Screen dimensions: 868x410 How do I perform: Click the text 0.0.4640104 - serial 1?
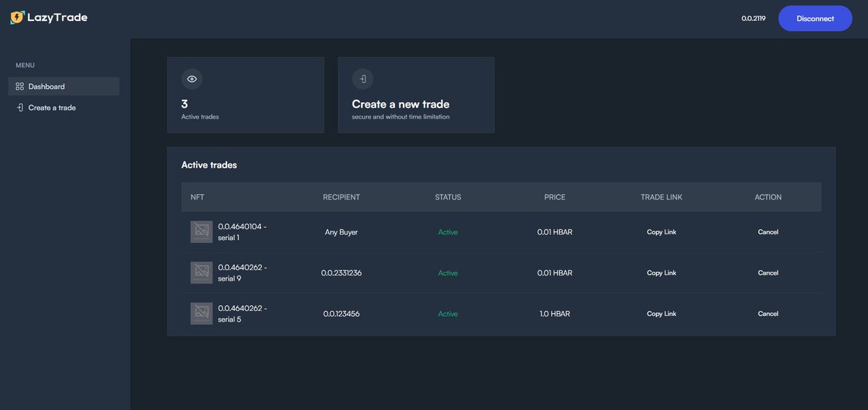pos(242,232)
